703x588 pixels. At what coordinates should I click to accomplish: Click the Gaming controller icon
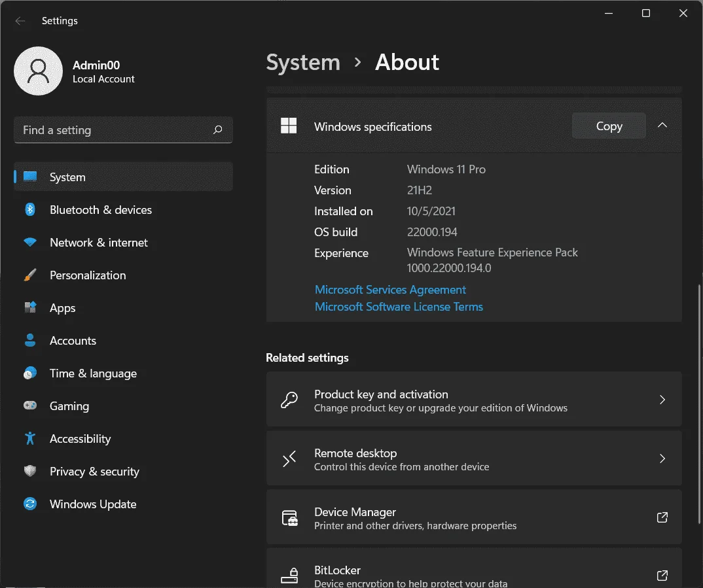[30, 406]
